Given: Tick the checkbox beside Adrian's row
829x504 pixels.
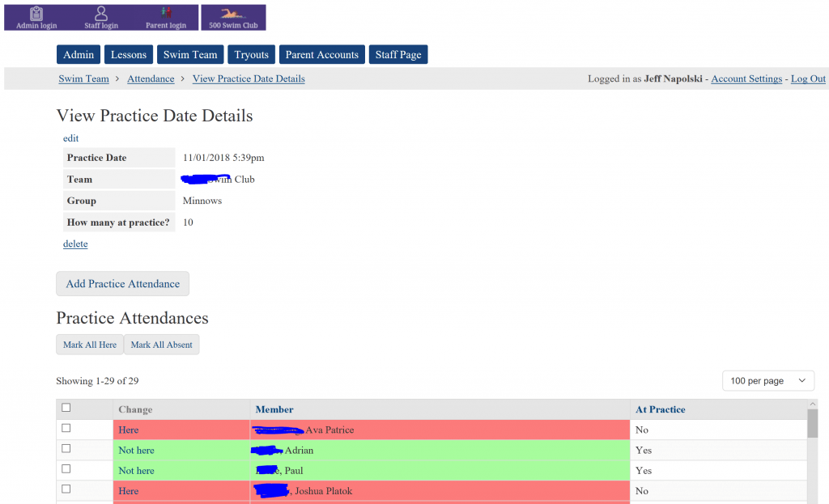Looking at the screenshot, I should [x=66, y=448].
